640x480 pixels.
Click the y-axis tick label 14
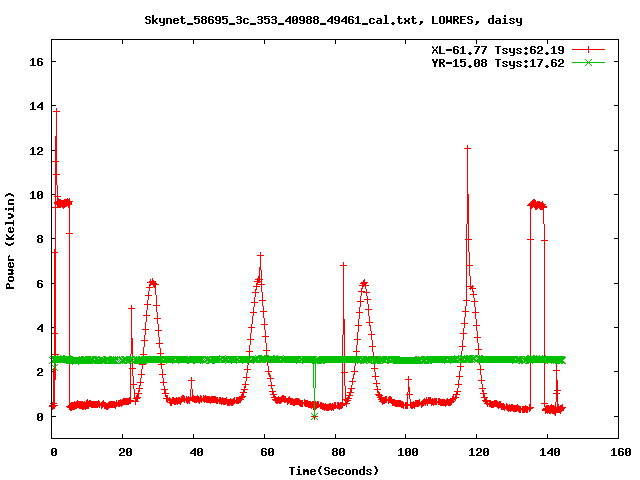pyautogui.click(x=36, y=106)
